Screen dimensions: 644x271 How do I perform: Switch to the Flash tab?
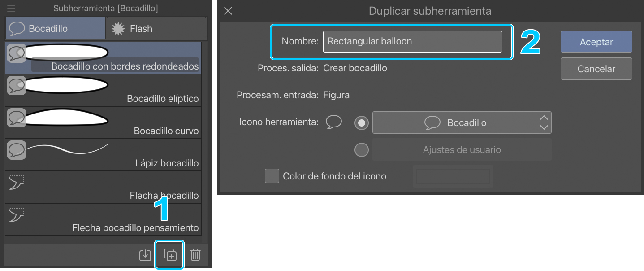pos(156,29)
